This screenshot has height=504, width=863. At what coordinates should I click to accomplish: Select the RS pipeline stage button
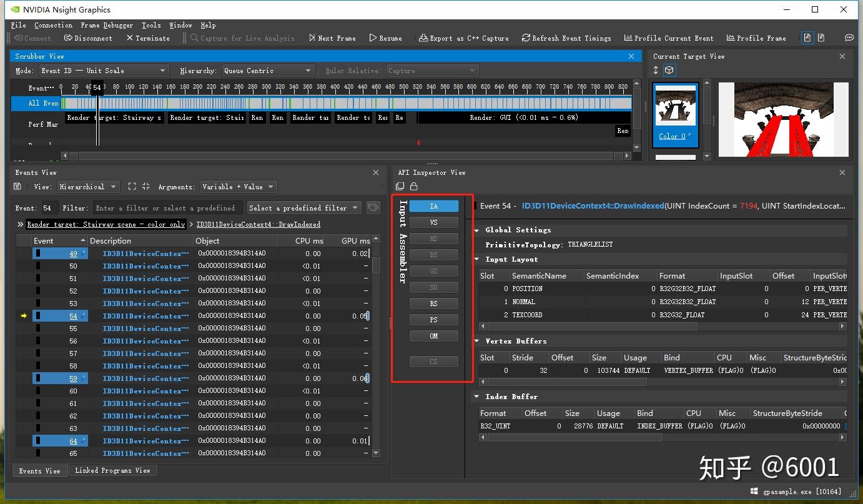pyautogui.click(x=434, y=304)
